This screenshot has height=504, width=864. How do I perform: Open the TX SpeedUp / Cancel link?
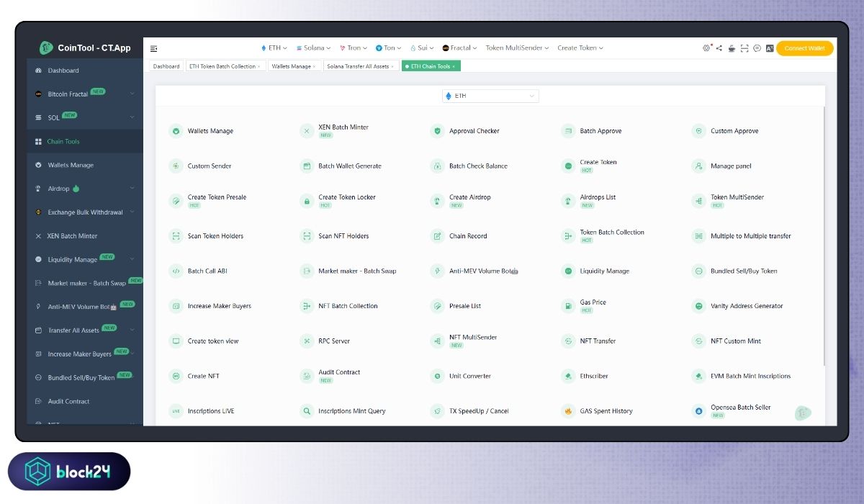pyautogui.click(x=479, y=411)
